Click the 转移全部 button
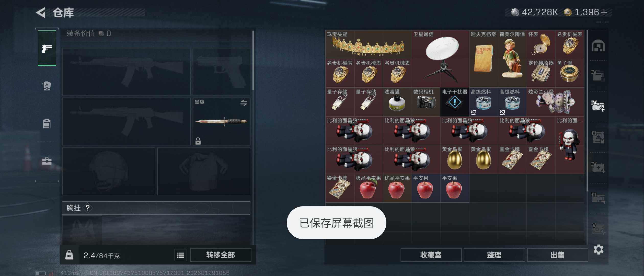Screen dimensions: 644x276 (221, 255)
